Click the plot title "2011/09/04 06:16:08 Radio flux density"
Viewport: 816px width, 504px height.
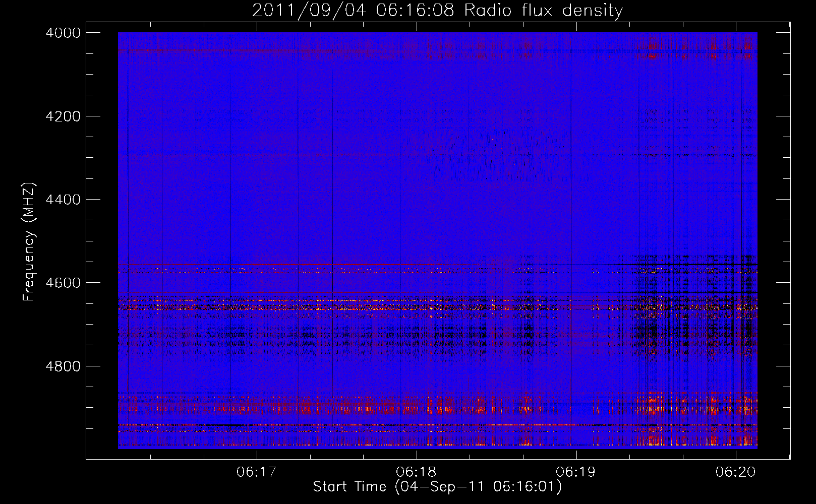437,11
